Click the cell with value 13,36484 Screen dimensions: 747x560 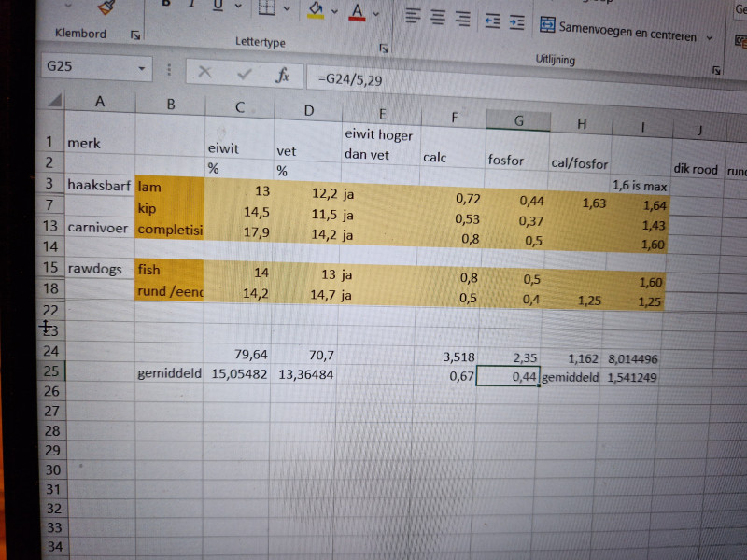pos(303,375)
